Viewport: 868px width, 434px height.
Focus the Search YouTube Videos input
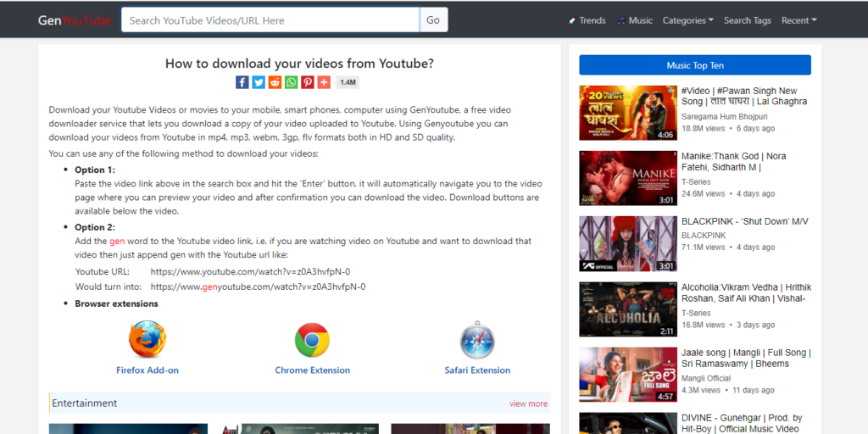pos(270,20)
